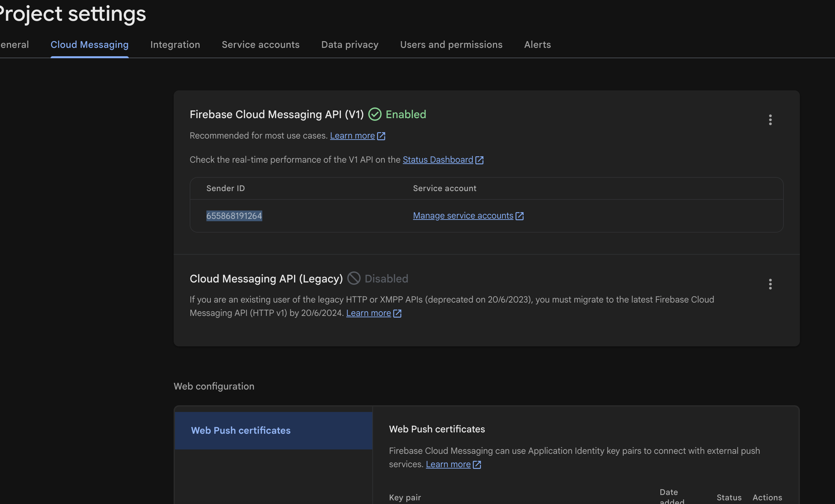Open three-dot menu for Firebase Cloud Messaging API (V1)
The image size is (835, 504).
770,120
